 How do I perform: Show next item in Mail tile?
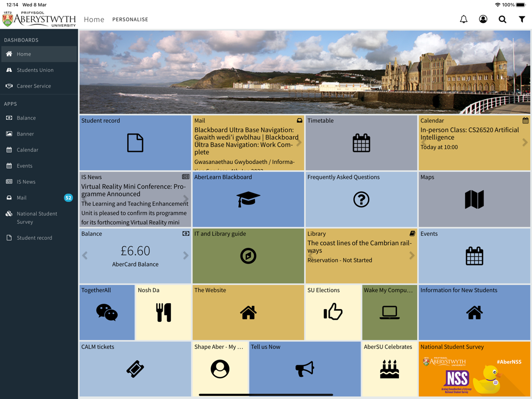[299, 143]
